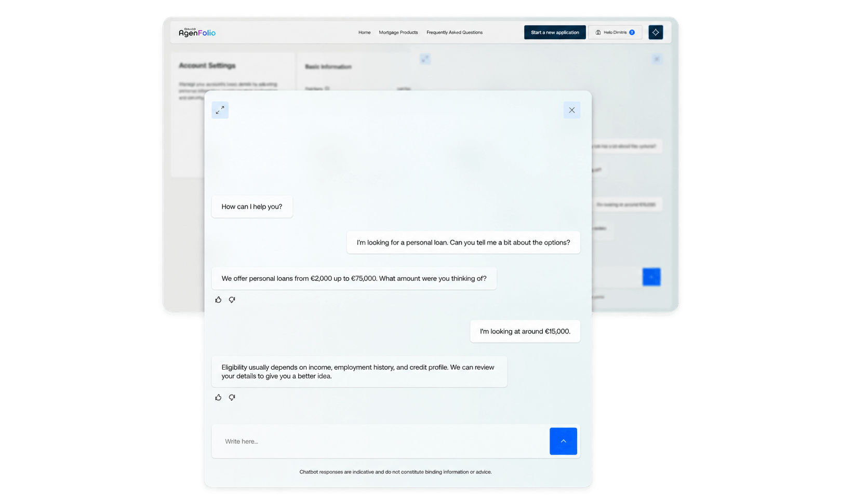The height and width of the screenshot is (504, 841).
Task: Click blurred close icon in background chat
Action: coord(657,59)
